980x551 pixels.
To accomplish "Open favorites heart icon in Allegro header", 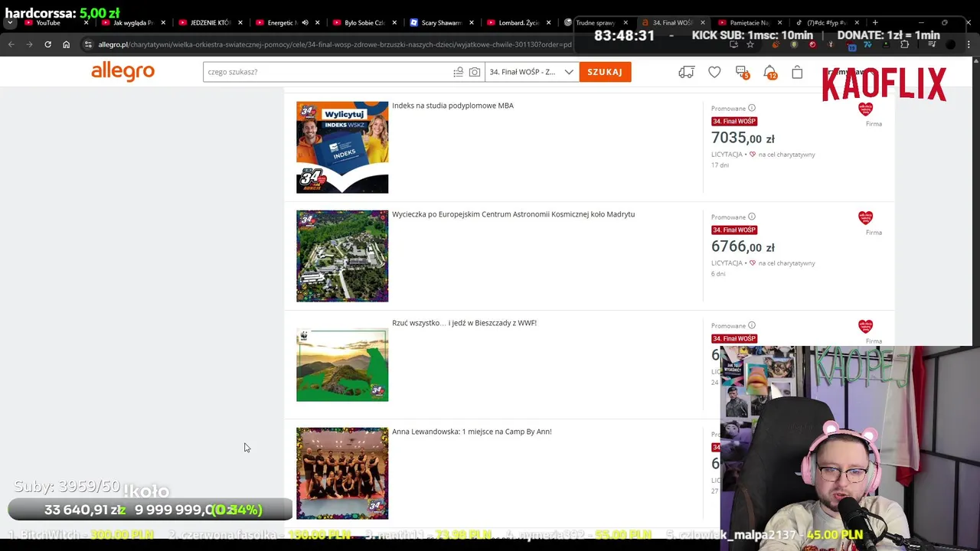I will (714, 72).
